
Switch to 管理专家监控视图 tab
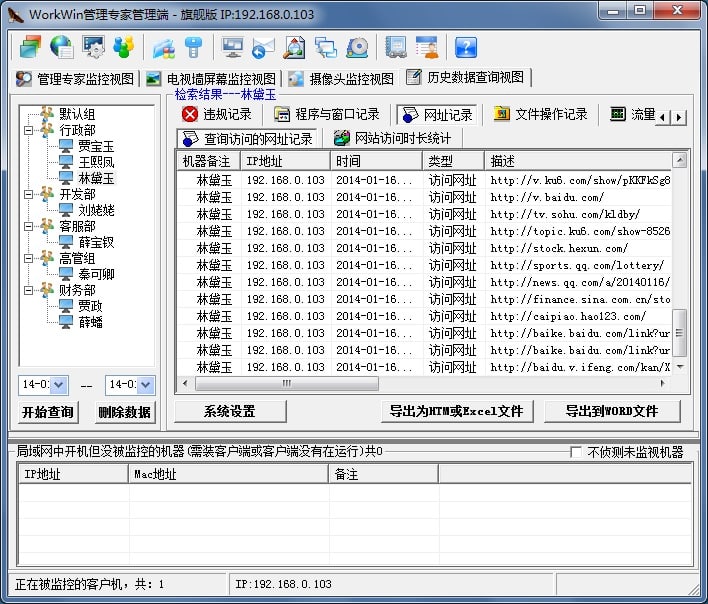pyautogui.click(x=75, y=79)
